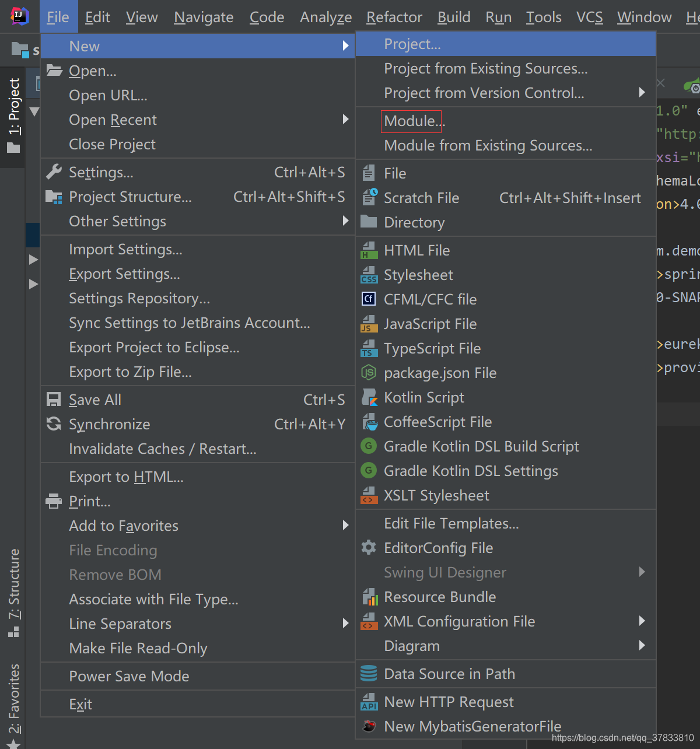Choose Export to Zip File...
700x749 pixels.
[198, 372]
